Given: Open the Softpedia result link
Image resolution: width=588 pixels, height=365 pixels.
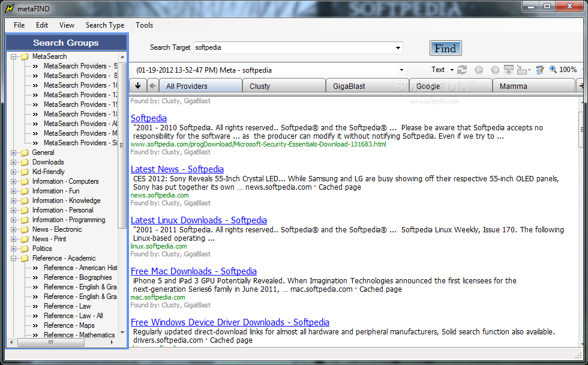Looking at the screenshot, I should pos(149,118).
